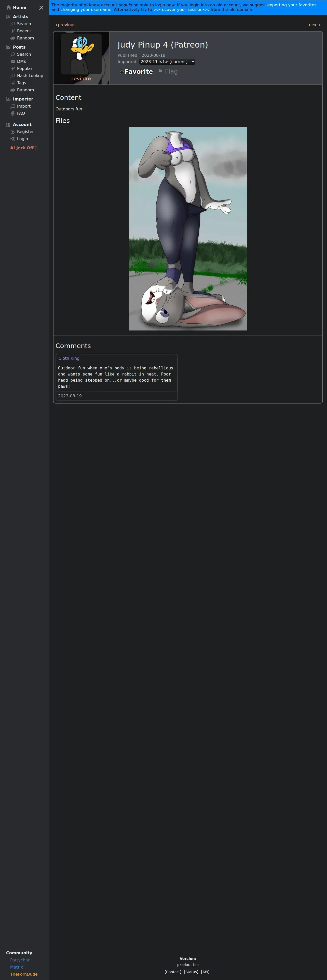Click the Importer section header icon
Screen dimensions: 327x980
point(9,99)
